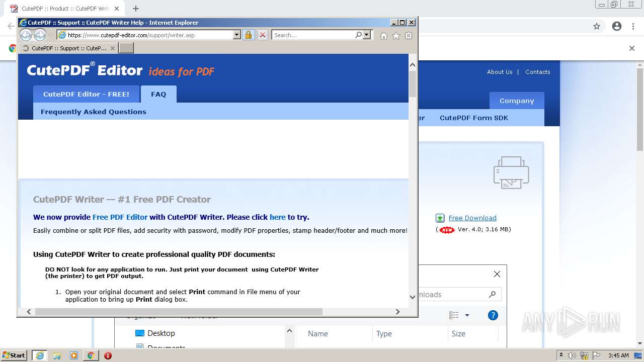Close the CutePDF Support IE tab

pyautogui.click(x=113, y=48)
